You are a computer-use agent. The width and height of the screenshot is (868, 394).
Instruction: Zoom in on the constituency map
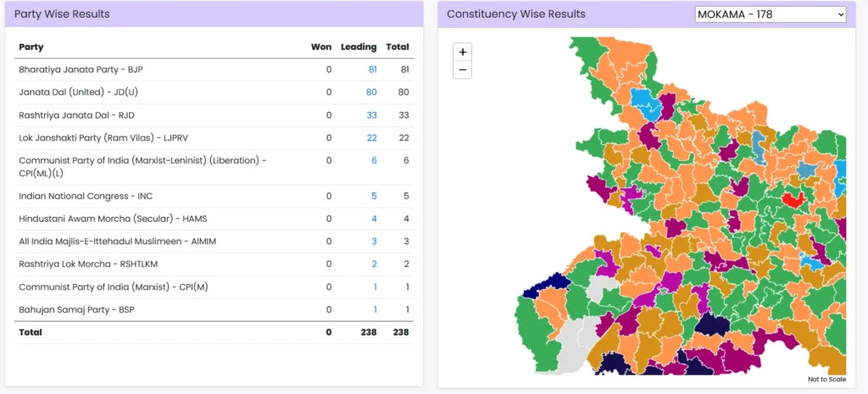pos(462,53)
